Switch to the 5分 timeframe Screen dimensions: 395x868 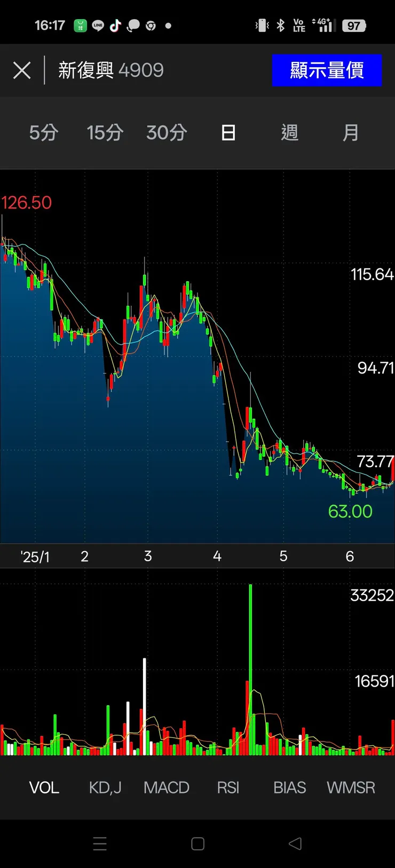(44, 132)
